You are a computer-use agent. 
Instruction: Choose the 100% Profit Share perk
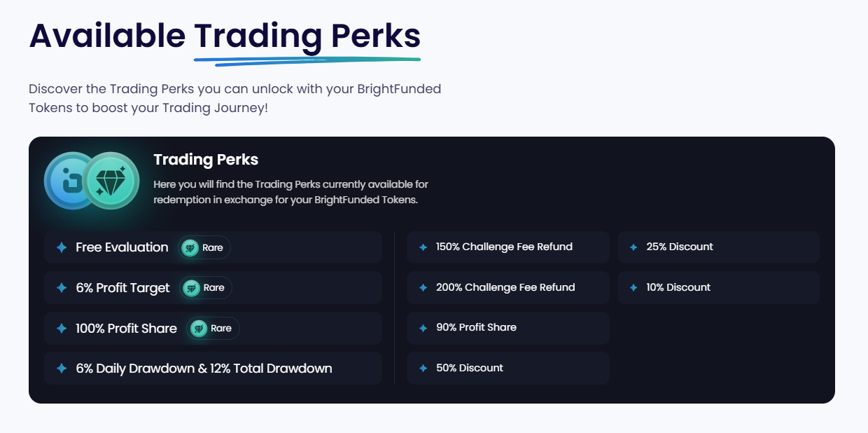coord(126,328)
